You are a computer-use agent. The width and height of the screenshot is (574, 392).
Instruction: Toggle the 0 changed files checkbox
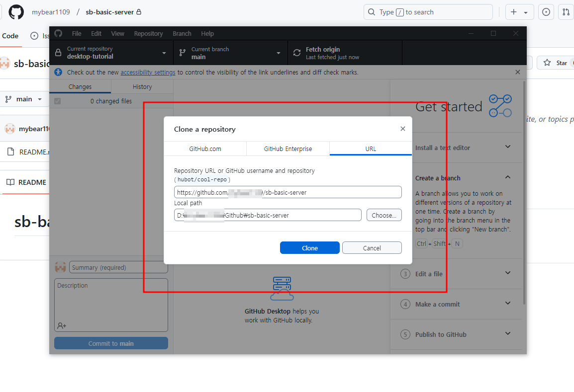tap(58, 101)
